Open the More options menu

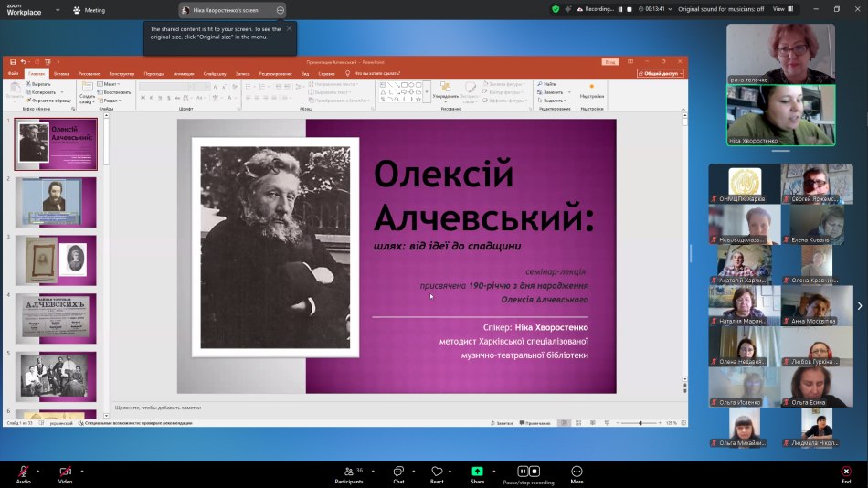[x=577, y=472]
